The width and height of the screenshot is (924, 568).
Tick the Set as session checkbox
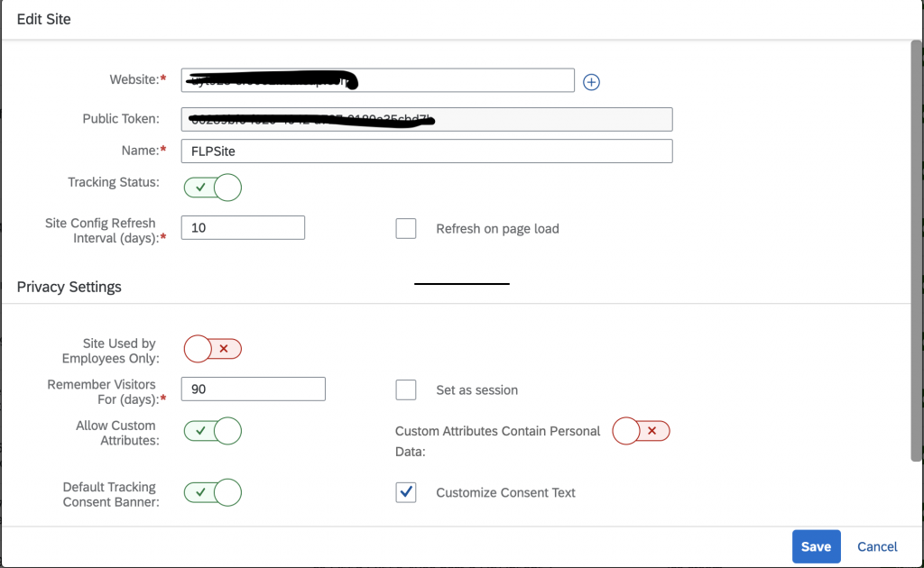coord(406,389)
